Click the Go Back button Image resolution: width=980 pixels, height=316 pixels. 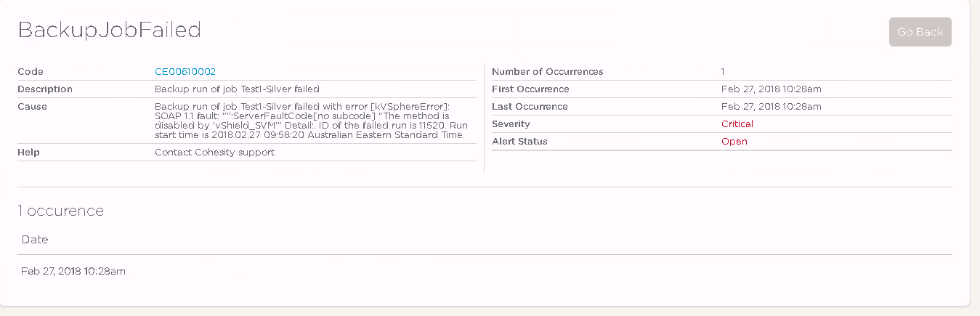(x=920, y=32)
